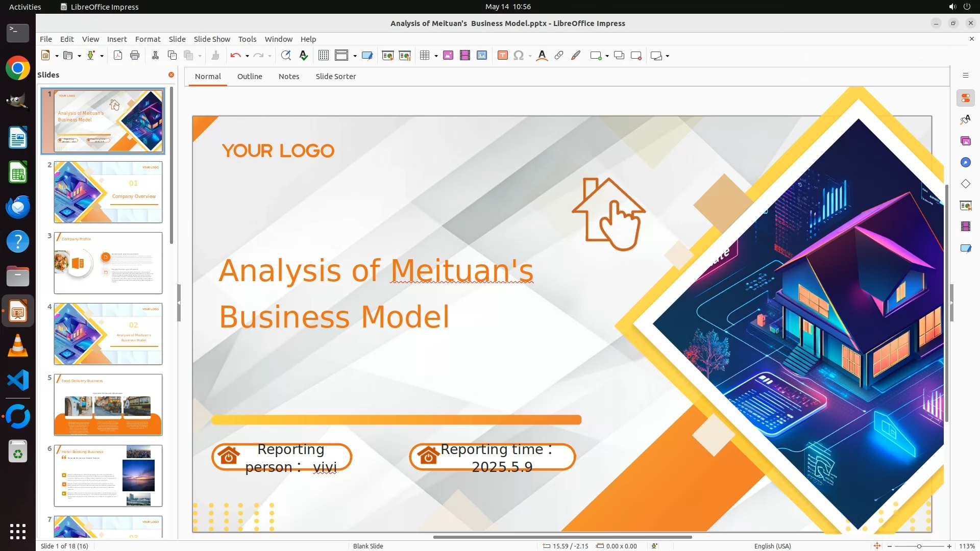This screenshot has width=980, height=551.
Task: Expand the Undo history dropdown arrow
Action: coord(247,56)
